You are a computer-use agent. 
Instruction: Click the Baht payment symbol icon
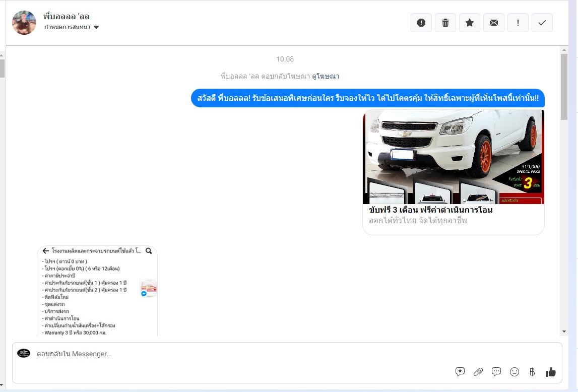532,372
